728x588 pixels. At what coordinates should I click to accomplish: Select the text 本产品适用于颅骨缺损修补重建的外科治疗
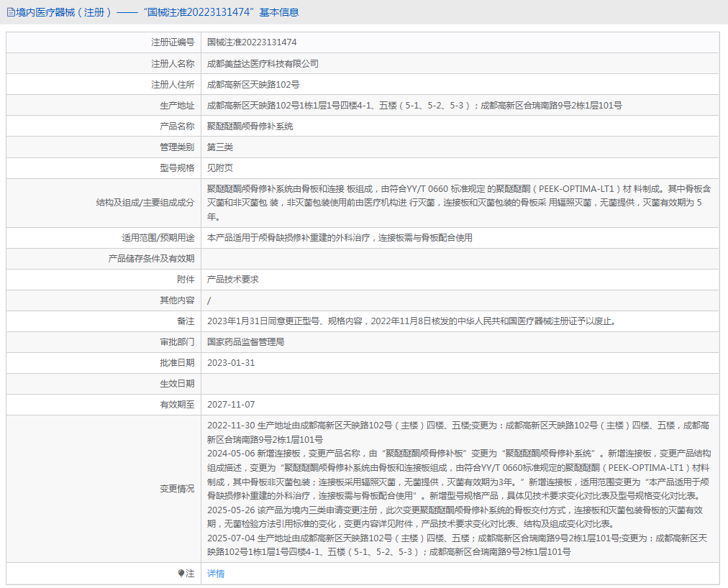tap(288, 238)
